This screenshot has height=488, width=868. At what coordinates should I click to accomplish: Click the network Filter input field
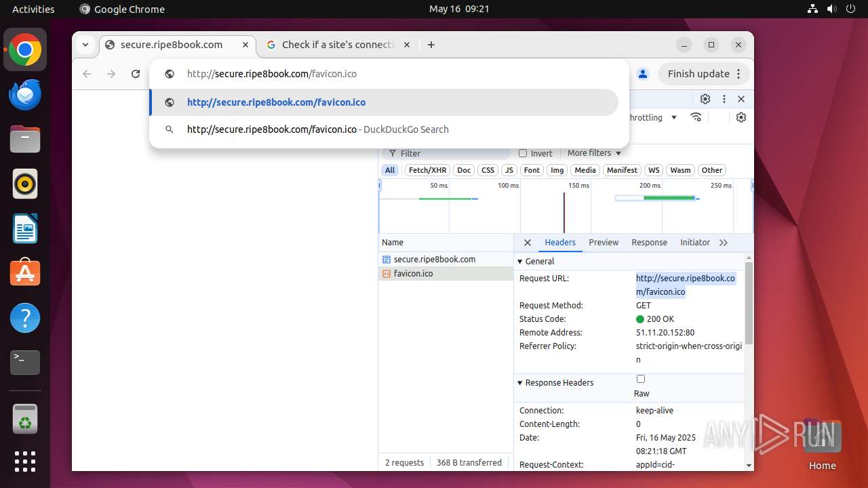click(x=446, y=153)
